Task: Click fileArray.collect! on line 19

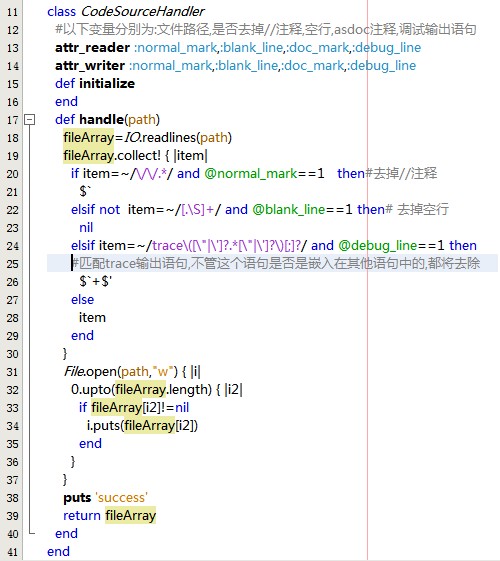Action: click(x=112, y=156)
